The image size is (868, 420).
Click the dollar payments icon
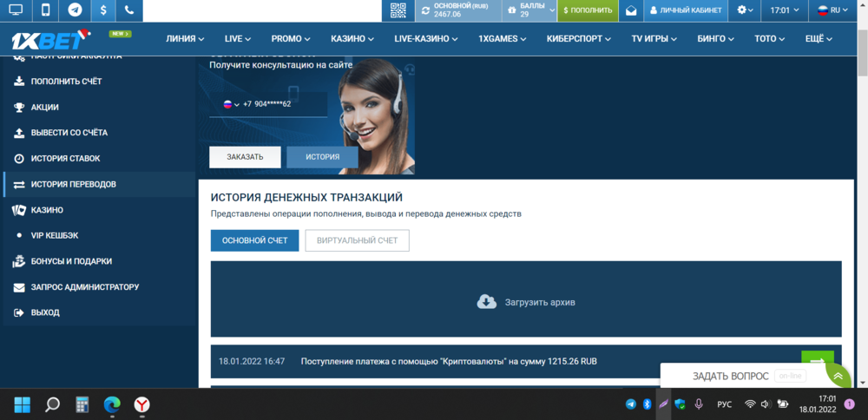pyautogui.click(x=103, y=10)
